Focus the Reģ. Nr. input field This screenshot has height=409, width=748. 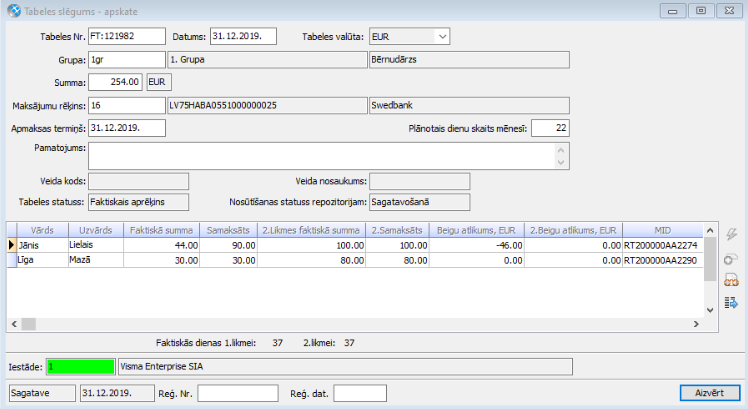pyautogui.click(x=238, y=393)
